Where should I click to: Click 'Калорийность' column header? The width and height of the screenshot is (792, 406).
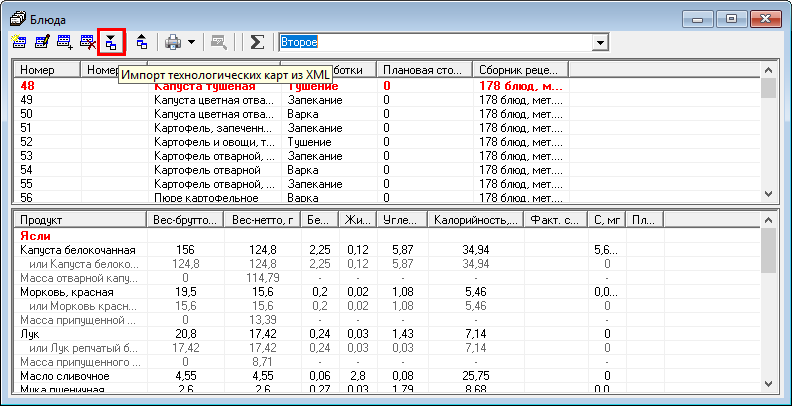[475, 220]
